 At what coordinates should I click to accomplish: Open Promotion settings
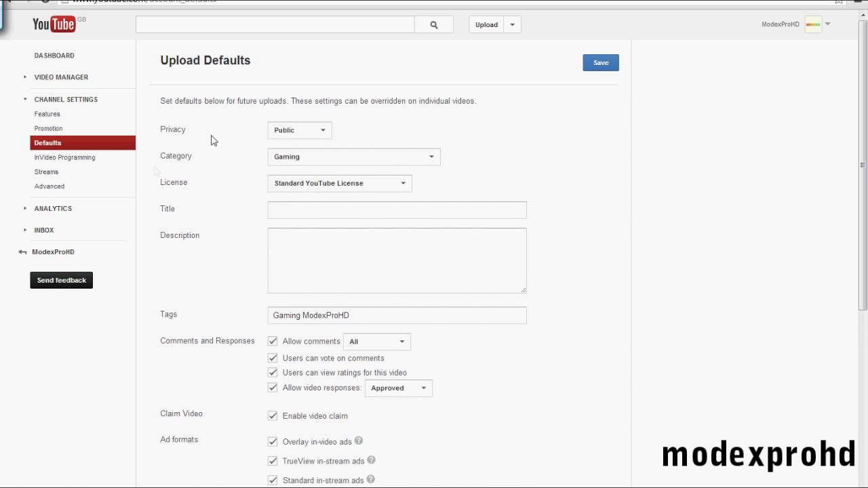49,128
